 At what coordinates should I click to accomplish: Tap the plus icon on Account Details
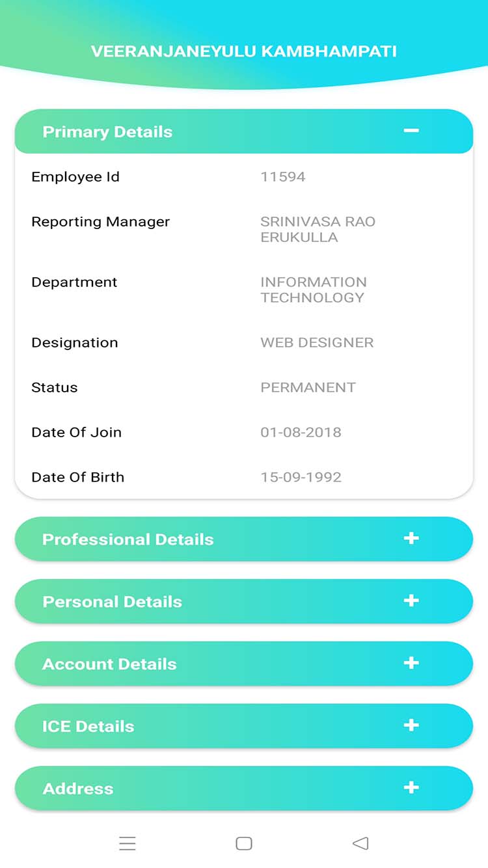[411, 663]
